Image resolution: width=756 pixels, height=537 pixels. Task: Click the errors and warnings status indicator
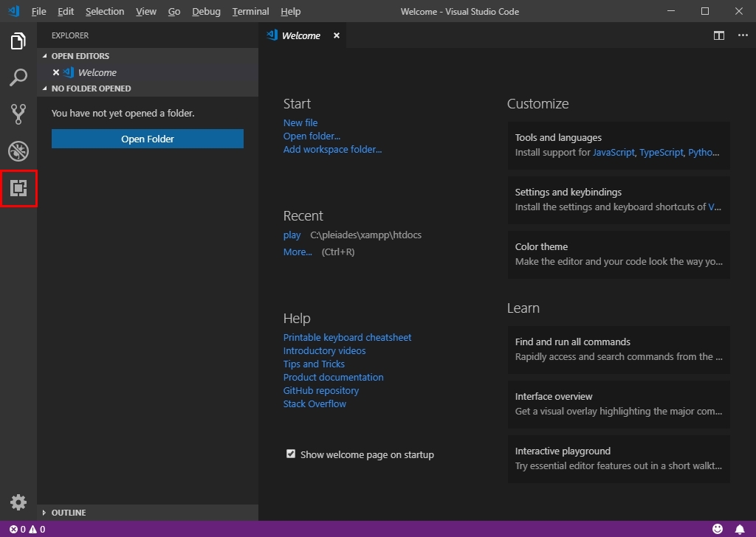tap(27, 529)
